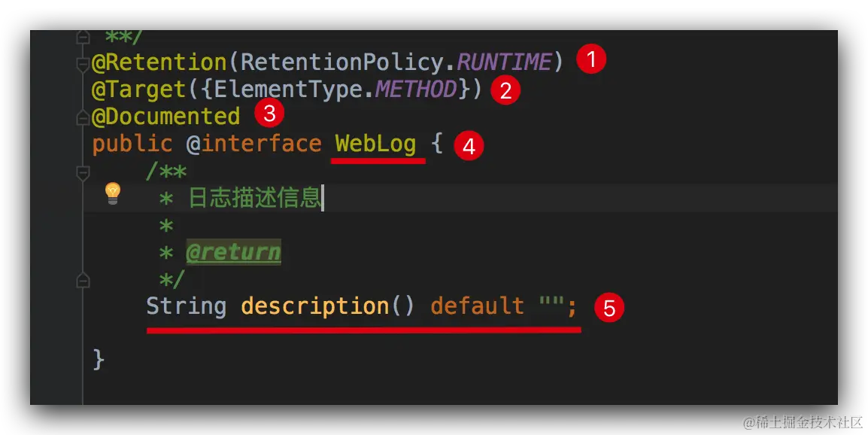
Task: Toggle the fold marker beside the */ line
Action: 83,281
